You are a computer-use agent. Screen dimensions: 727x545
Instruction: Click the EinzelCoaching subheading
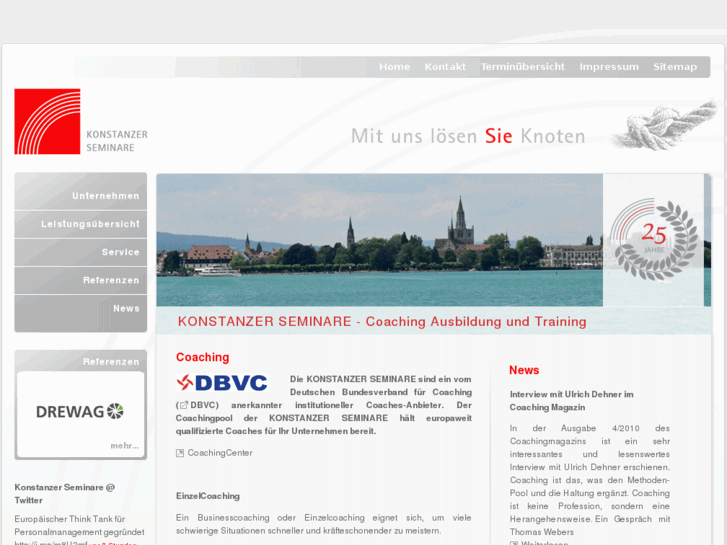pyautogui.click(x=208, y=496)
